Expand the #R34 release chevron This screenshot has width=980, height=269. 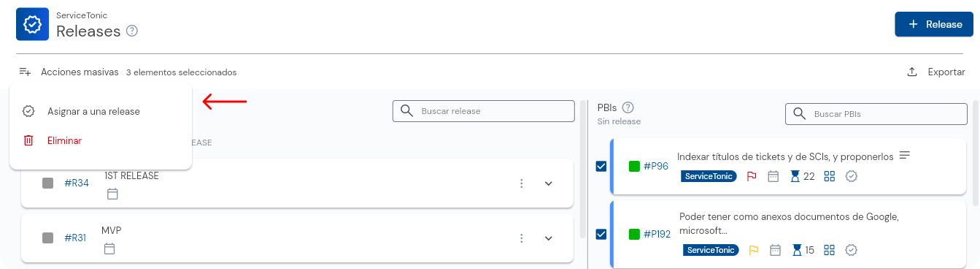[549, 183]
